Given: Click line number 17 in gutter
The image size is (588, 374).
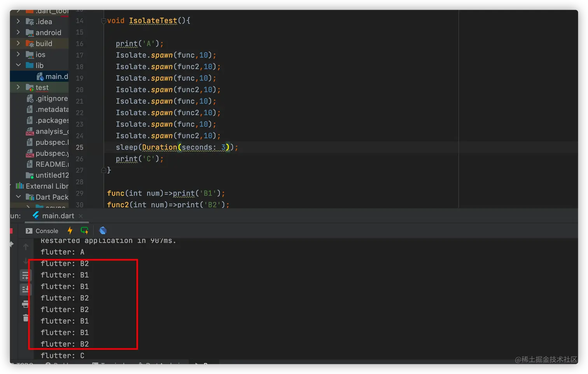Looking at the screenshot, I should click(x=79, y=55).
